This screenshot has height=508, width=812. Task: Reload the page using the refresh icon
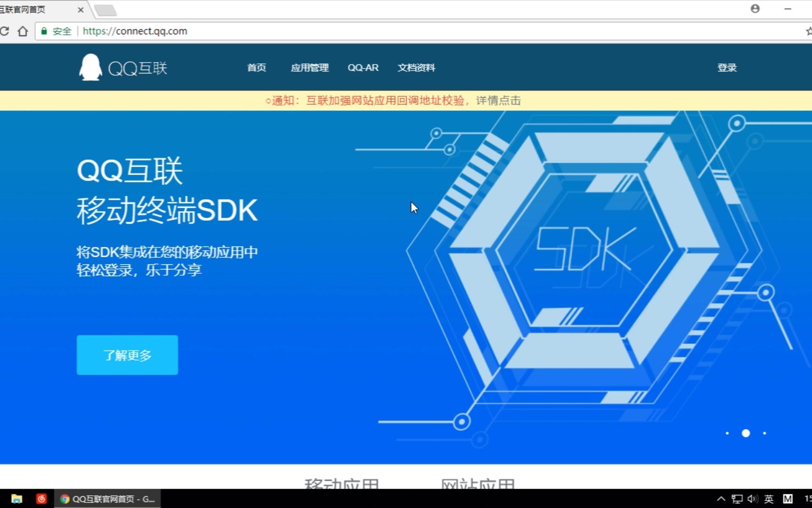tap(5, 31)
